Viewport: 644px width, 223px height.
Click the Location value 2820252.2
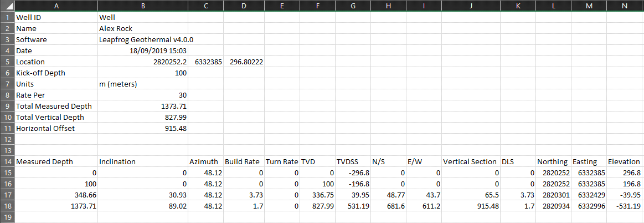(142, 62)
